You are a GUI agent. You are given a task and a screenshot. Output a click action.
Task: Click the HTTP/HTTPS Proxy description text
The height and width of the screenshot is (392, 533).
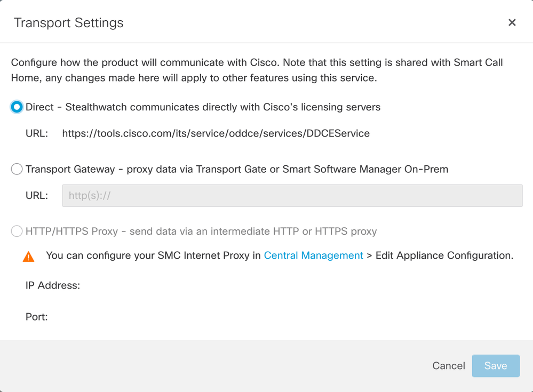pos(201,231)
